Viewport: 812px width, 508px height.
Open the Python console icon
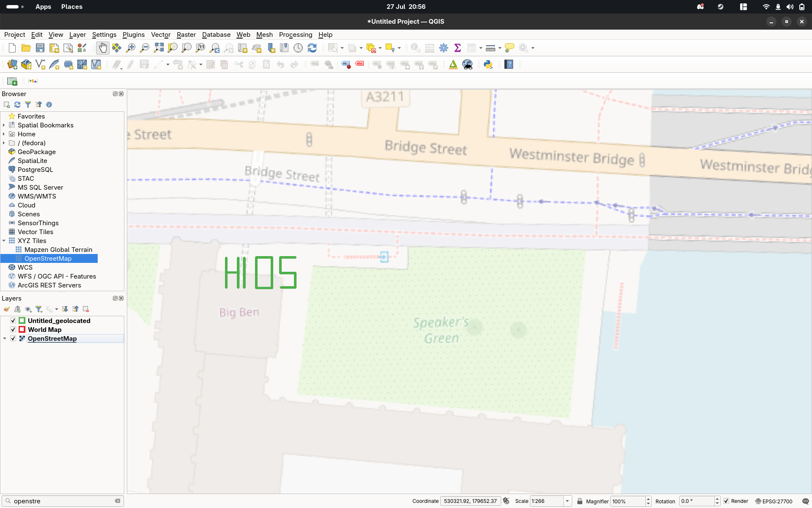tap(488, 64)
